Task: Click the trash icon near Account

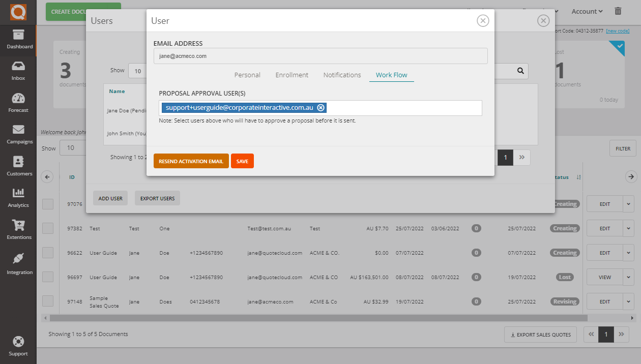Action: pos(618,11)
